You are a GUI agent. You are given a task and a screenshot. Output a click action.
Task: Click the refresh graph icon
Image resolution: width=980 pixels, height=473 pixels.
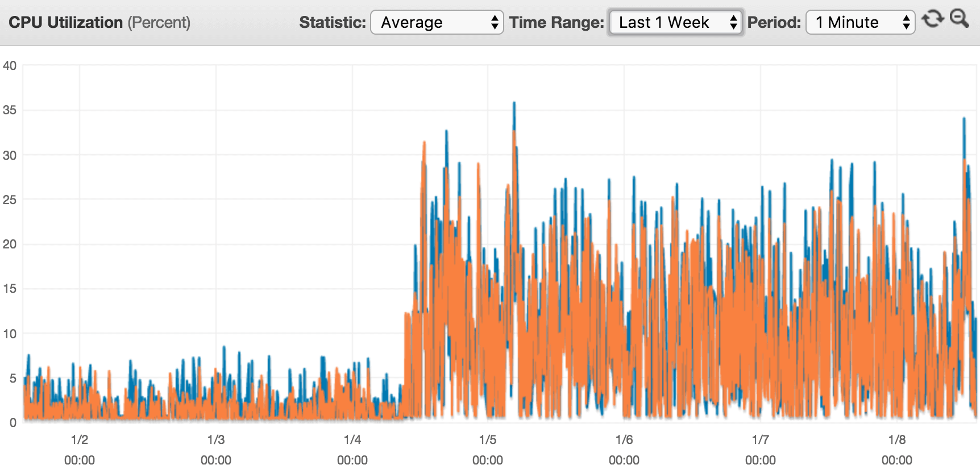pos(932,20)
